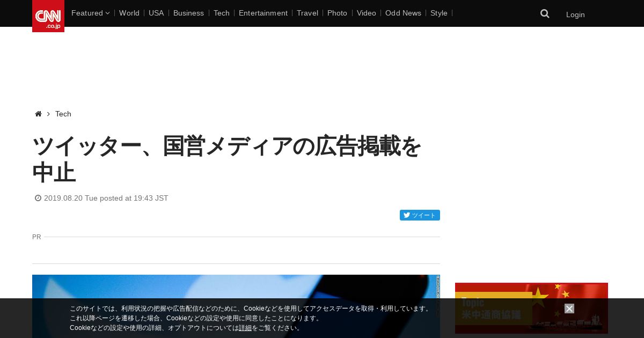Go to the home breadcrumb icon
The width and height of the screenshot is (644, 338).
(38, 114)
